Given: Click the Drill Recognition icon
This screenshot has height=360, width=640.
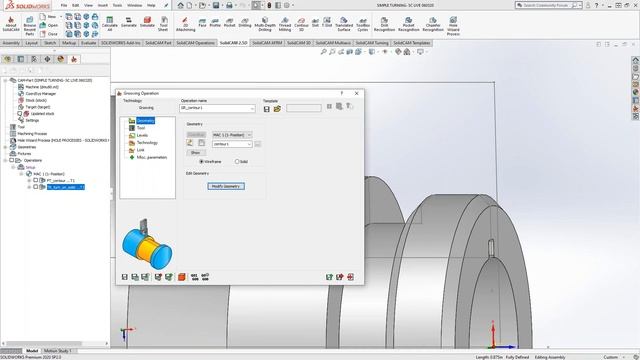Looking at the screenshot, I should [384, 24].
